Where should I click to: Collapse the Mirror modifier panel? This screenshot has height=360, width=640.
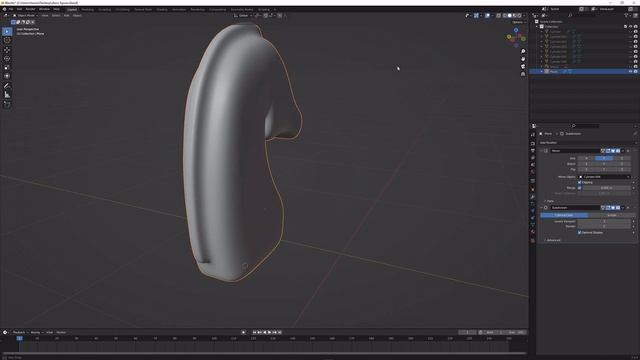coord(542,151)
